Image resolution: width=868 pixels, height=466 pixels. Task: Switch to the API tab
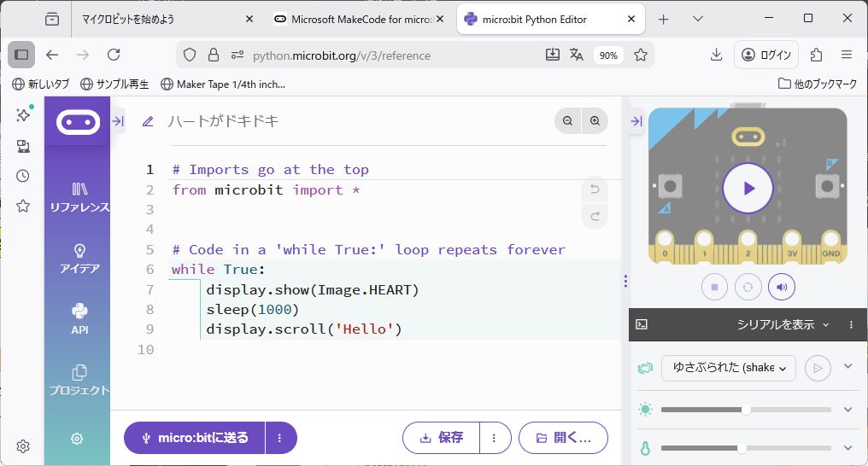click(x=79, y=318)
